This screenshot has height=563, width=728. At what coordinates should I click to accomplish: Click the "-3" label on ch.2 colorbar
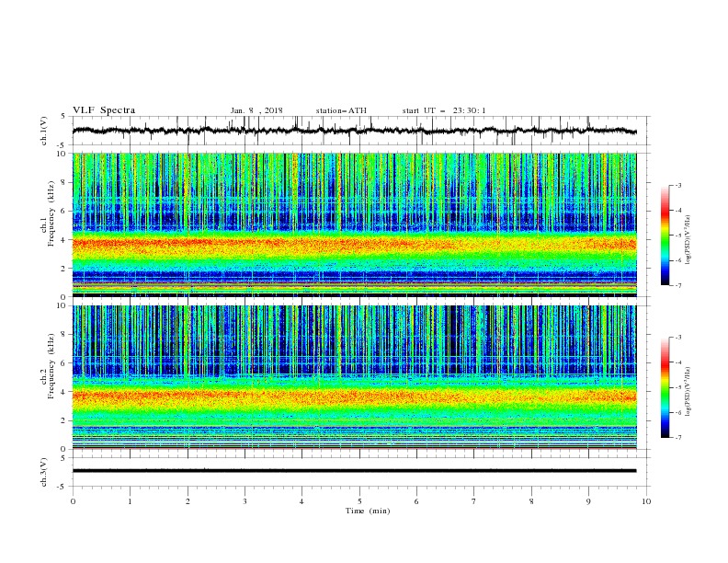[678, 338]
